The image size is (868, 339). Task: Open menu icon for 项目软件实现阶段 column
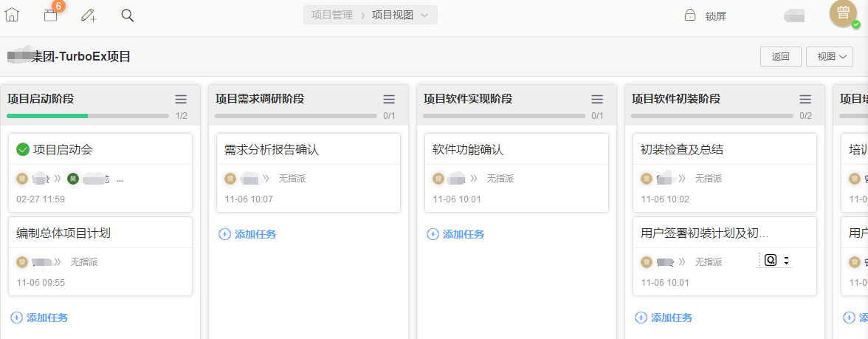[597, 99]
